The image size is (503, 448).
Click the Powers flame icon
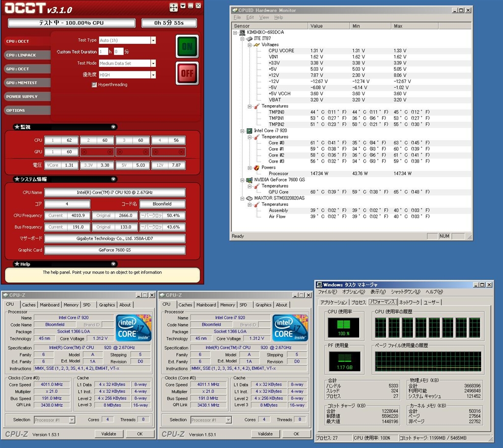[256, 168]
